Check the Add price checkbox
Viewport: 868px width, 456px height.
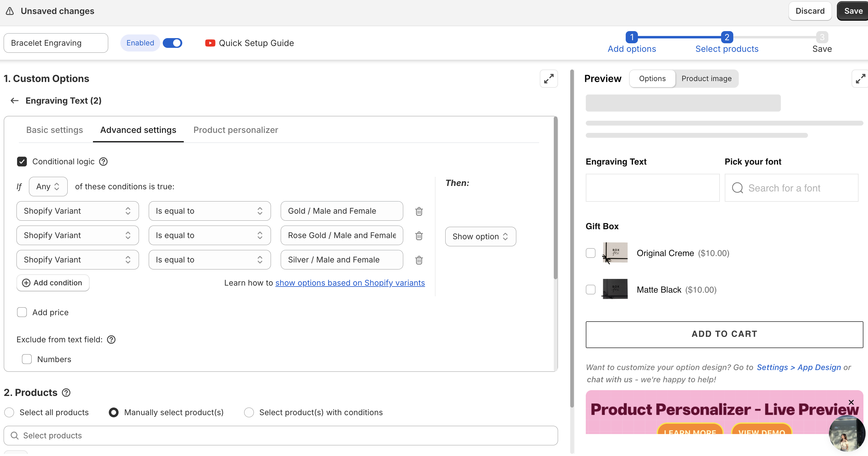point(22,312)
